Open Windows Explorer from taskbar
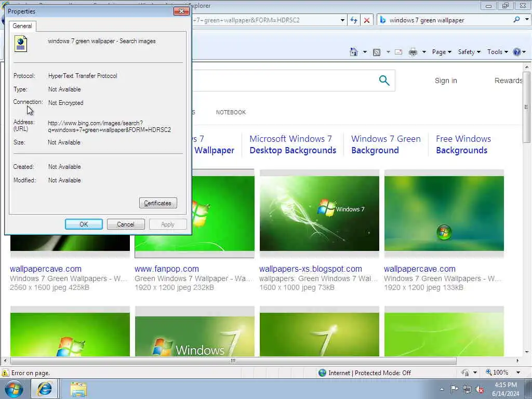The image size is (532, 399). (79, 389)
